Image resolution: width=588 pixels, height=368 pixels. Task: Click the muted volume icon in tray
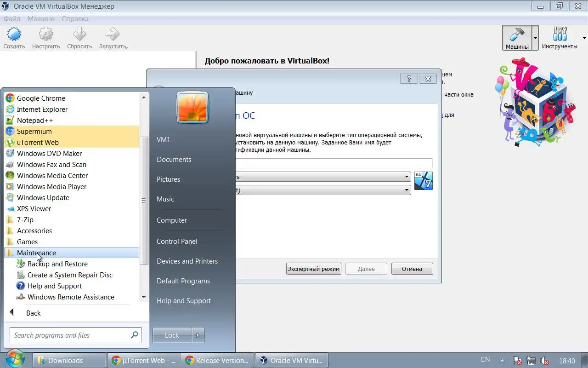tap(545, 361)
